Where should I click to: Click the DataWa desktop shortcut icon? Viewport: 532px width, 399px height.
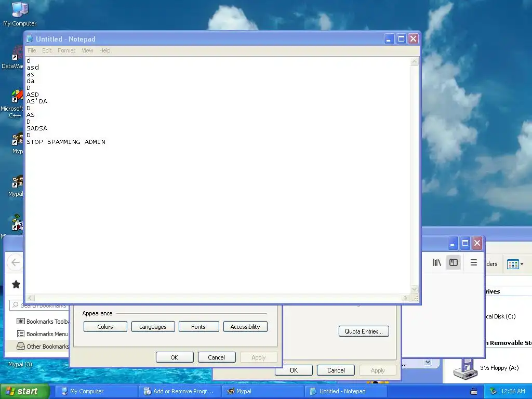point(14,57)
